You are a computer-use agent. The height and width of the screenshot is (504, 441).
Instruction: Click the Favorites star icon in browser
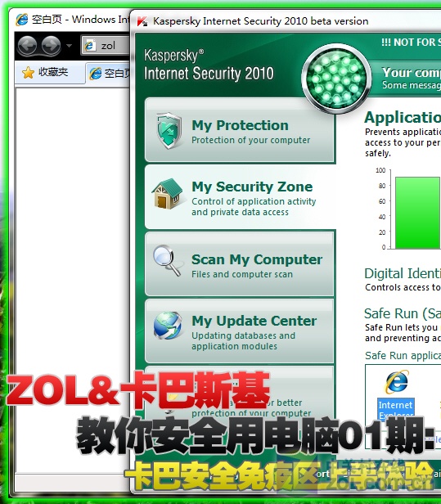pos(29,73)
